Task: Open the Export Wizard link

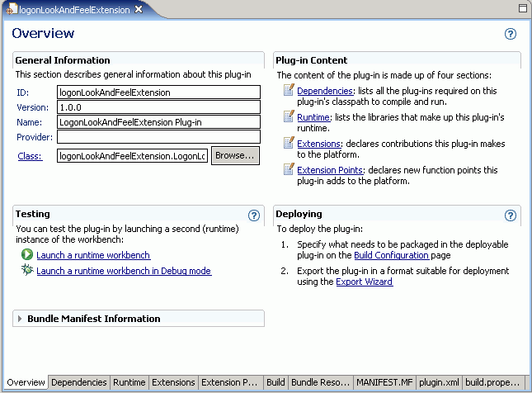Action: (365, 282)
